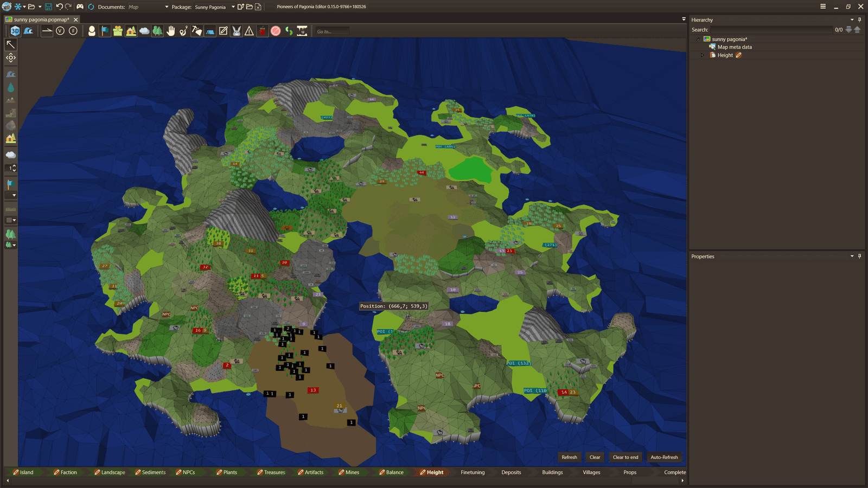
Task: Toggle the V circle view option
Action: [60, 31]
